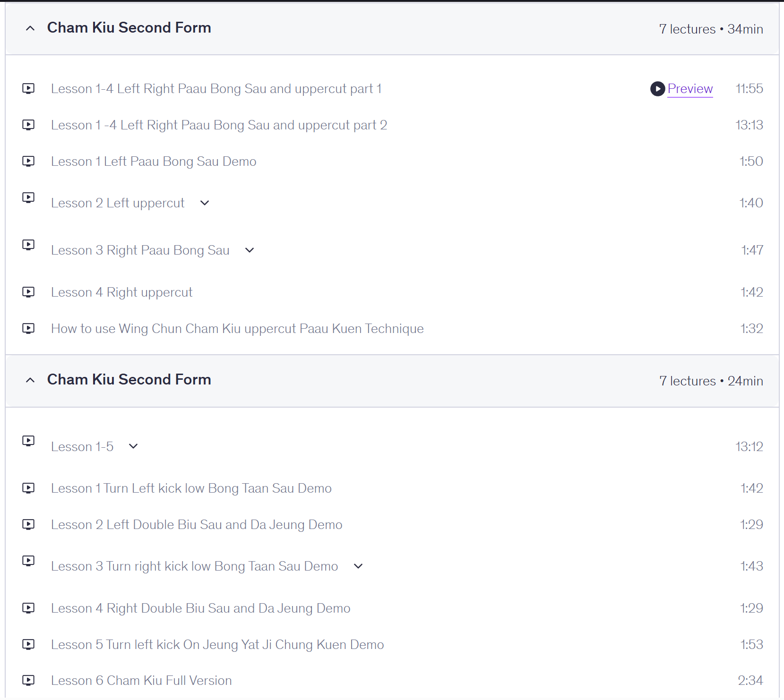The height and width of the screenshot is (700, 784).
Task: Click video icon beside How to use Wing Chun lecture
Action: [28, 328]
